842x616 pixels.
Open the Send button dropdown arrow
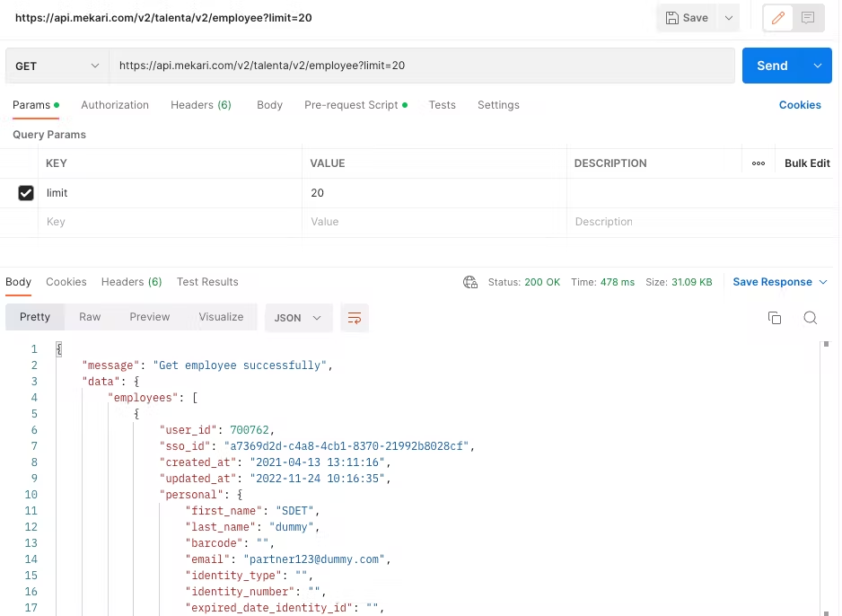point(817,66)
